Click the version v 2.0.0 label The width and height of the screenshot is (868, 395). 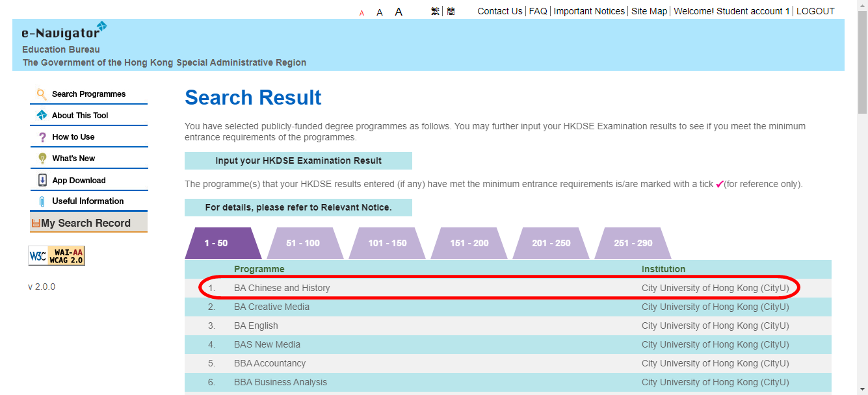coord(42,287)
